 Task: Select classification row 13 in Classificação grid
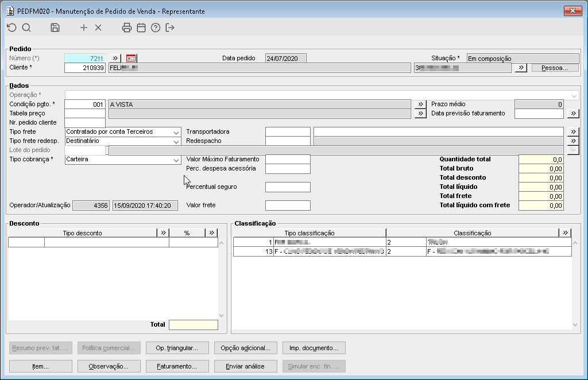click(403, 251)
